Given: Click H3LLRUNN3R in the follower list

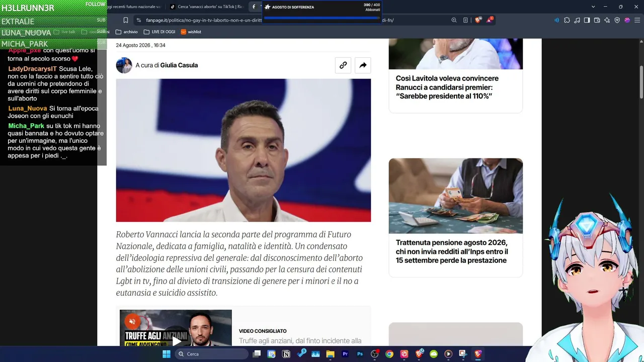Looking at the screenshot, I should click(x=28, y=8).
